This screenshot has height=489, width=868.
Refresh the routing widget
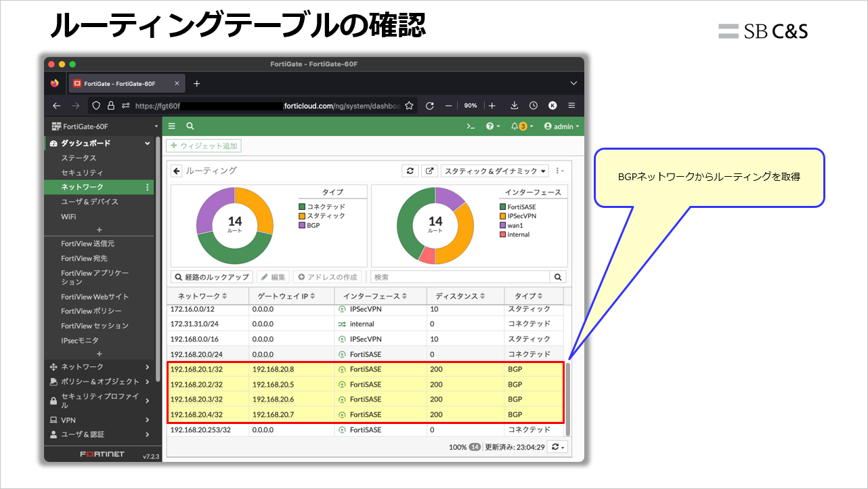click(x=410, y=171)
